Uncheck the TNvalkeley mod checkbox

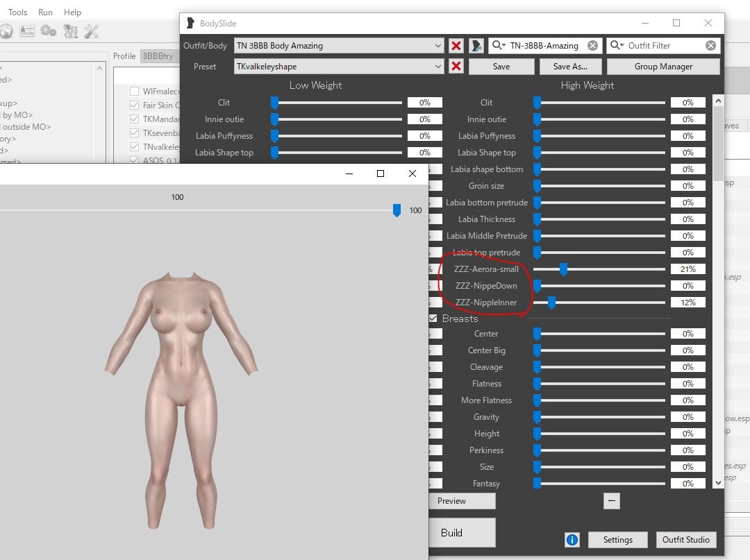(135, 146)
